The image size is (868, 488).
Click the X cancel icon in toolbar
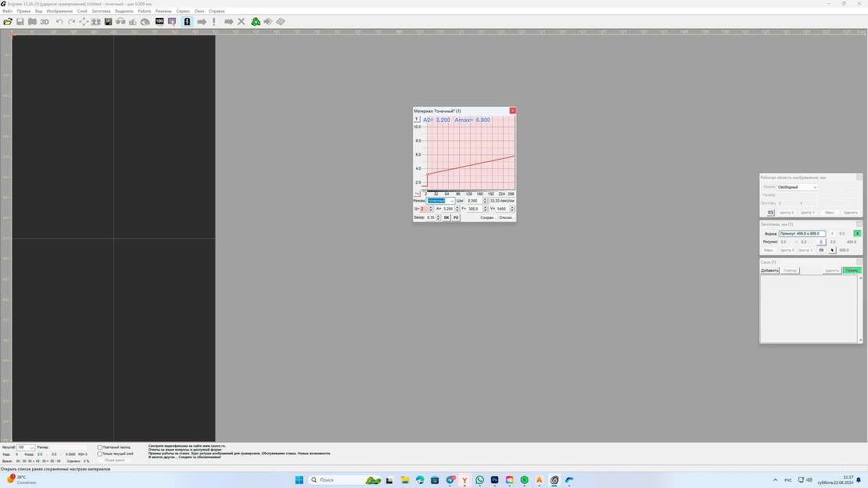241,22
